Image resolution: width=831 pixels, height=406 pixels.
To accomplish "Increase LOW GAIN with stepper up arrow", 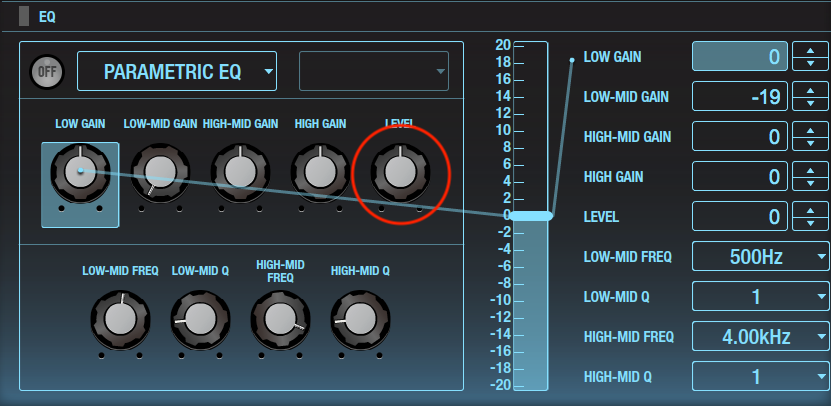I will coord(810,50).
